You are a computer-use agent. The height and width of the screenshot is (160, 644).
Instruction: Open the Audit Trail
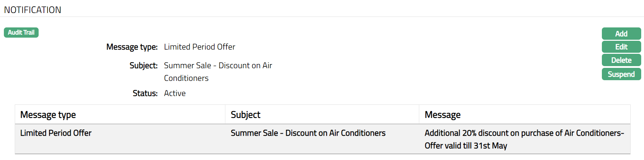coord(21,33)
